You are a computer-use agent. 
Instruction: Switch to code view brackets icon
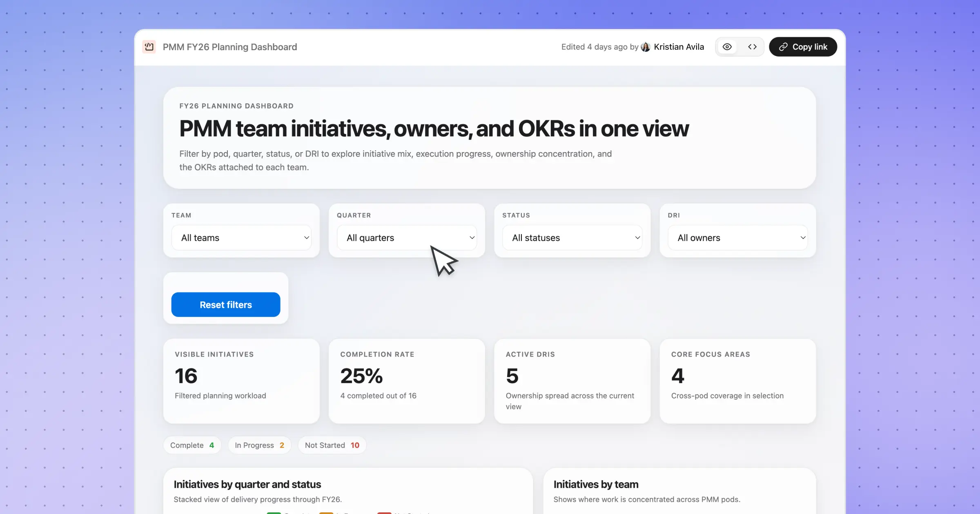[x=752, y=47]
